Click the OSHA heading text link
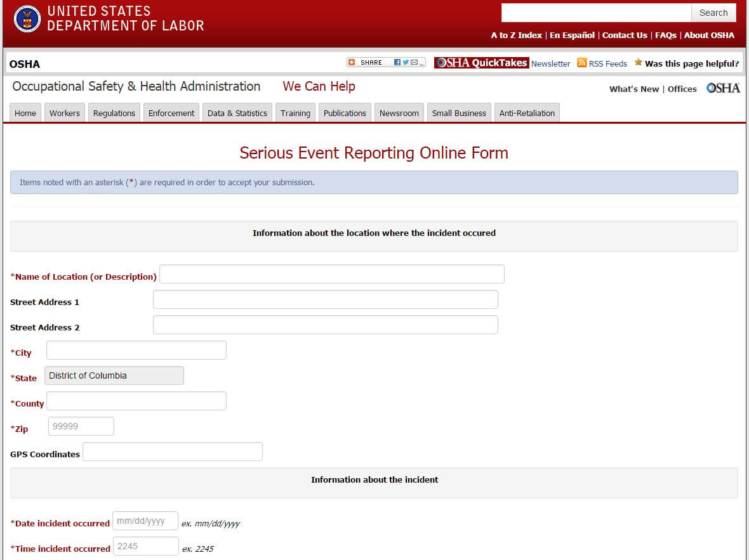749x560 pixels. coord(24,64)
